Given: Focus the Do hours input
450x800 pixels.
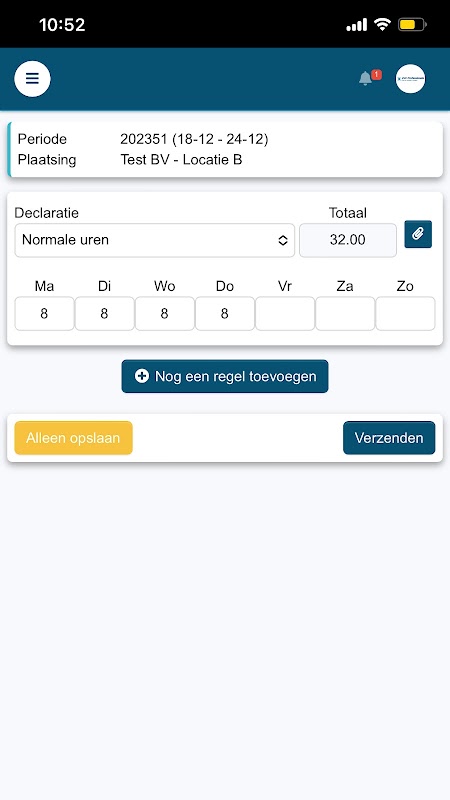Looking at the screenshot, I should pyautogui.click(x=225, y=313).
